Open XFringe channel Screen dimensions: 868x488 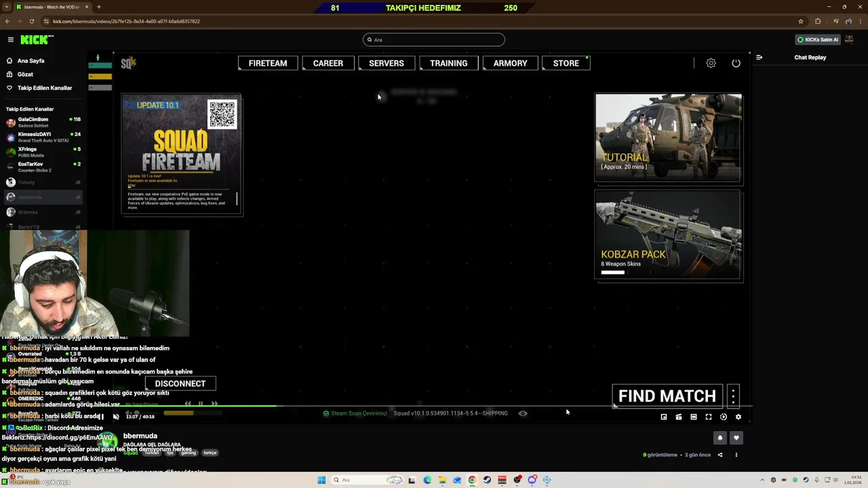43,152
